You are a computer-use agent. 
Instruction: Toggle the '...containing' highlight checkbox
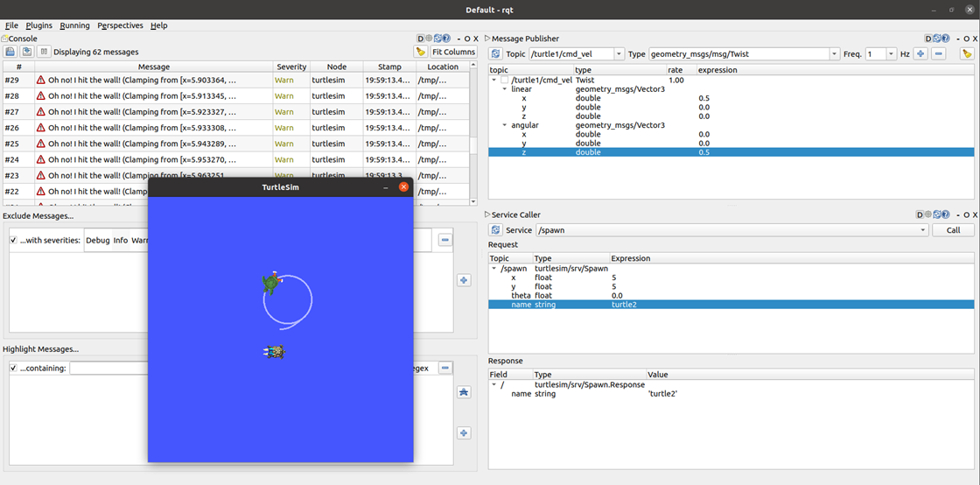pyautogui.click(x=14, y=368)
